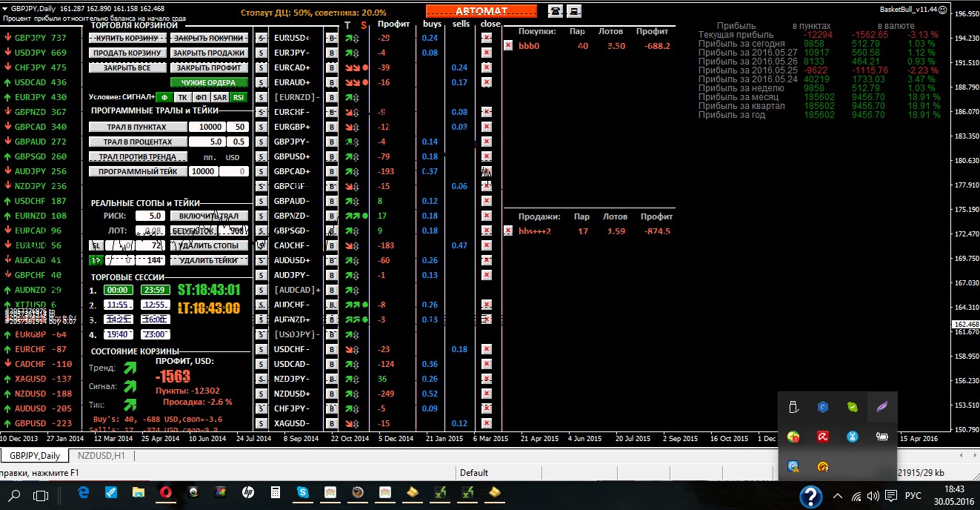
Task: Toggle the RSI signal condition
Action: (x=239, y=97)
